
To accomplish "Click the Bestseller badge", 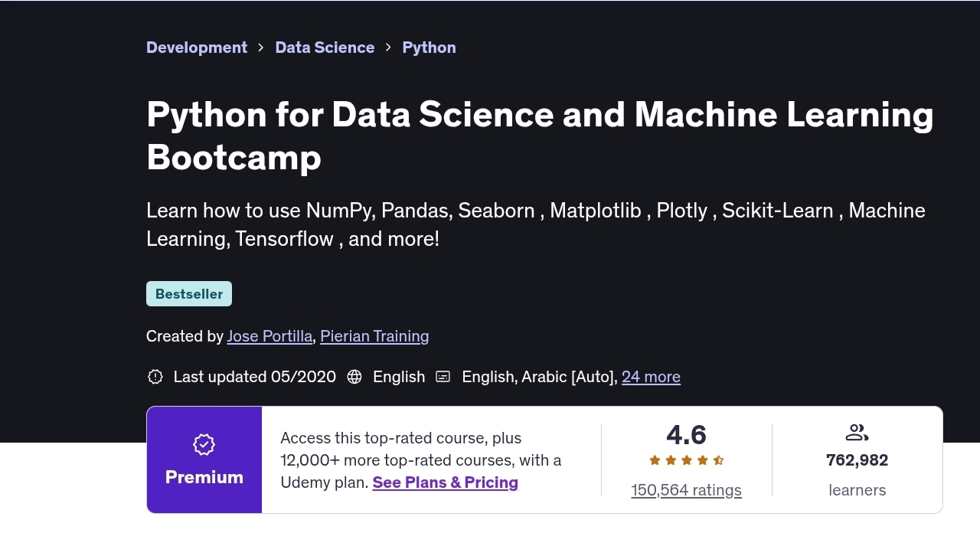I will click(189, 294).
